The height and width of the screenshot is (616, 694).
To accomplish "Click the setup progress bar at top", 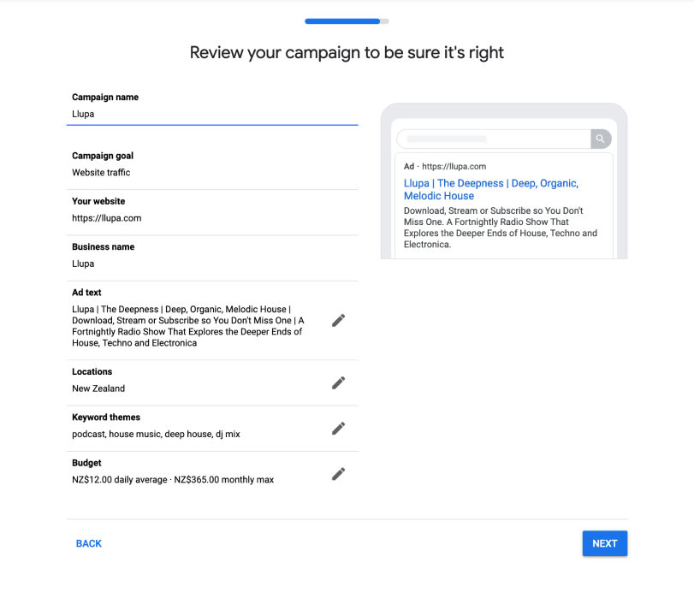I will [347, 21].
